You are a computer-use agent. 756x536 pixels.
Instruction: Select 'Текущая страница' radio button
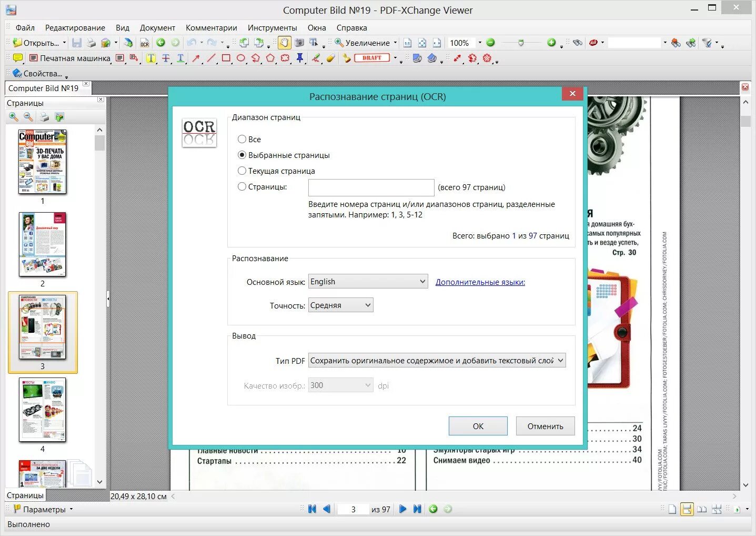pos(242,171)
